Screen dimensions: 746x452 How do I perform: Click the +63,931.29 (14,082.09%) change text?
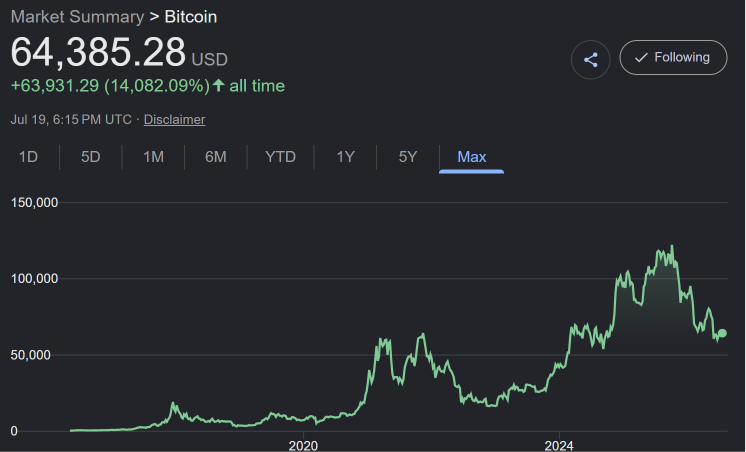[x=110, y=86]
